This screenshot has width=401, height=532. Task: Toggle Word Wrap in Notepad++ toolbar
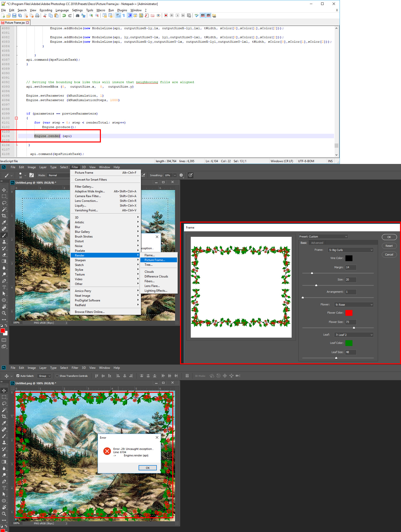tap(118, 15)
